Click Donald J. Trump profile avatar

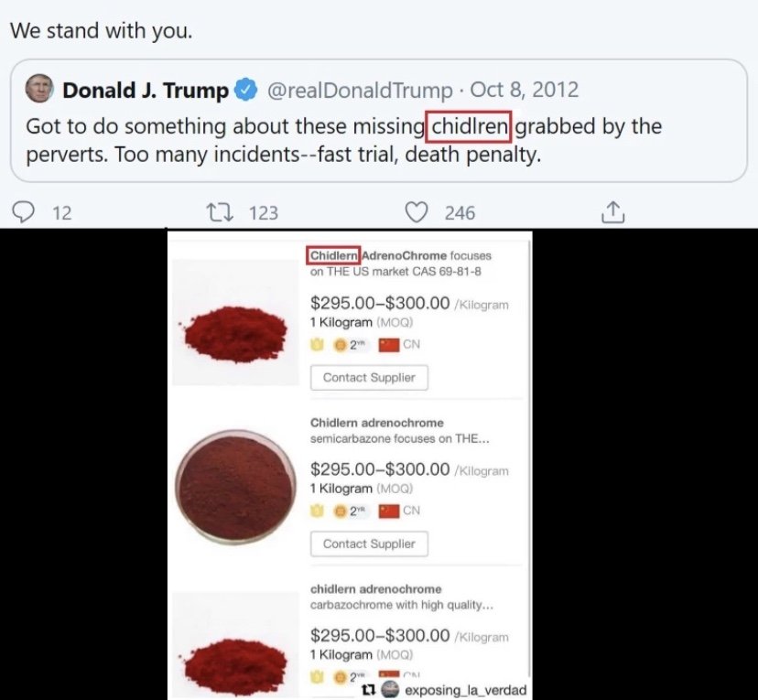38,90
